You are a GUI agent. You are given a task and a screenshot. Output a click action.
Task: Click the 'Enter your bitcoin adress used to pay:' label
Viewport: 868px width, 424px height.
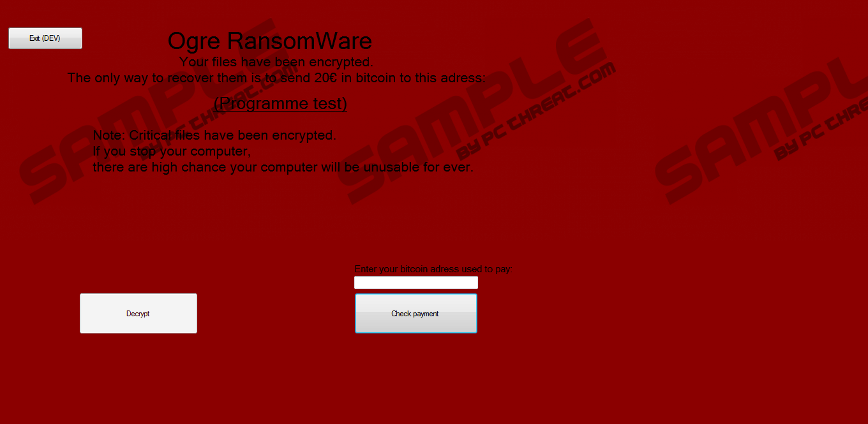click(433, 269)
